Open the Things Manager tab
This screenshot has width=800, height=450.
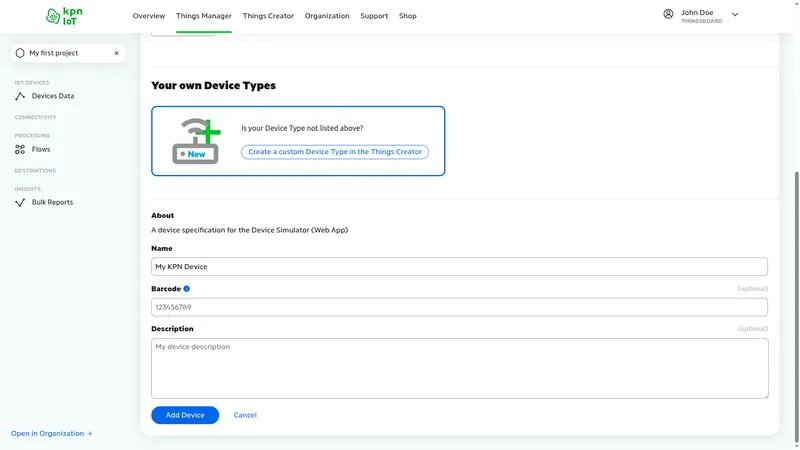click(x=204, y=16)
